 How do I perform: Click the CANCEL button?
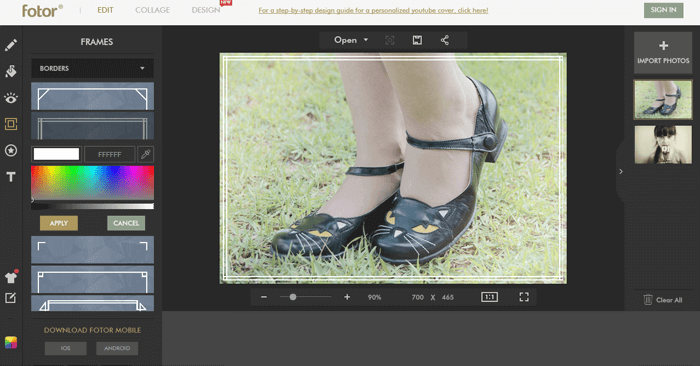point(126,223)
